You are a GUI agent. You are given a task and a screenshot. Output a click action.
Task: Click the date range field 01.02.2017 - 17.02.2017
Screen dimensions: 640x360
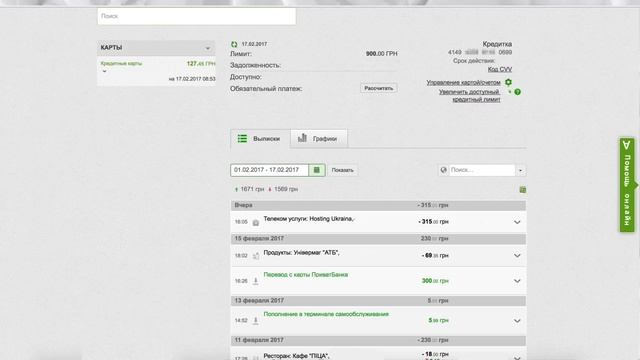click(269, 170)
